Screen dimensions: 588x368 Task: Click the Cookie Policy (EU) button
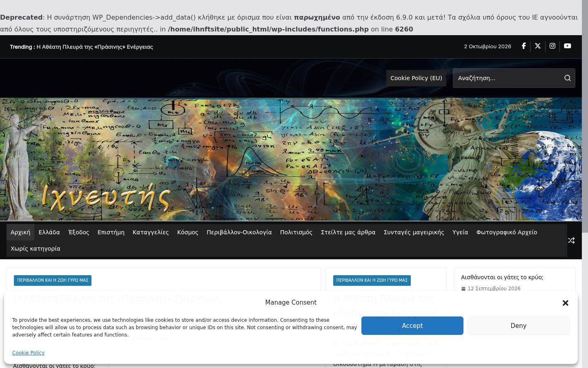pyautogui.click(x=416, y=78)
